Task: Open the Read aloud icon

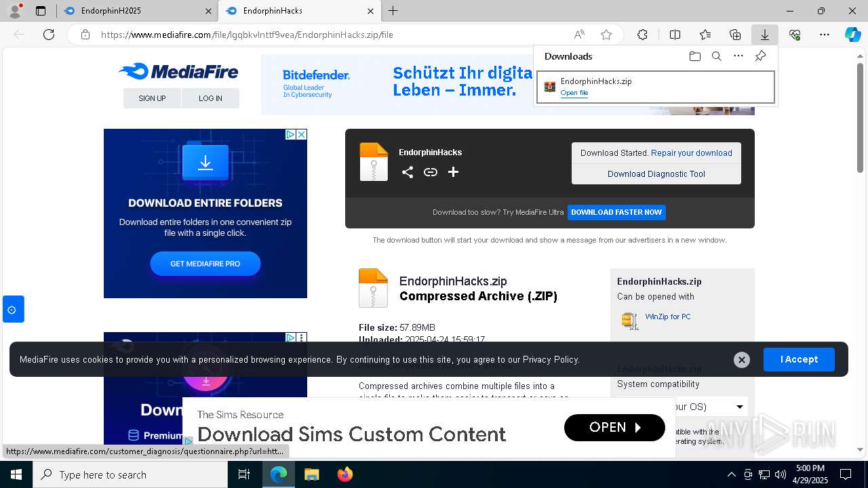Action: [579, 35]
